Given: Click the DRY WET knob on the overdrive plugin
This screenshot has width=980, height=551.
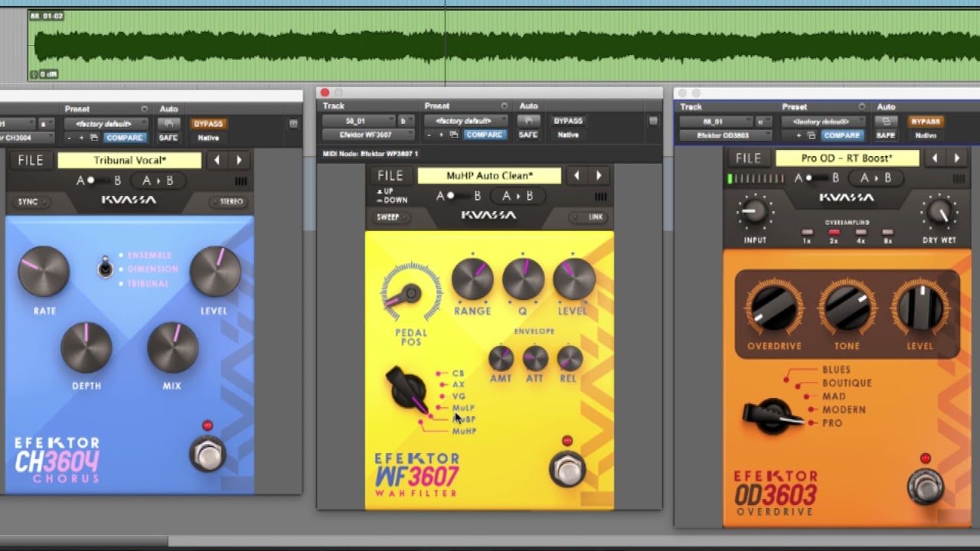Looking at the screenshot, I should tap(939, 211).
